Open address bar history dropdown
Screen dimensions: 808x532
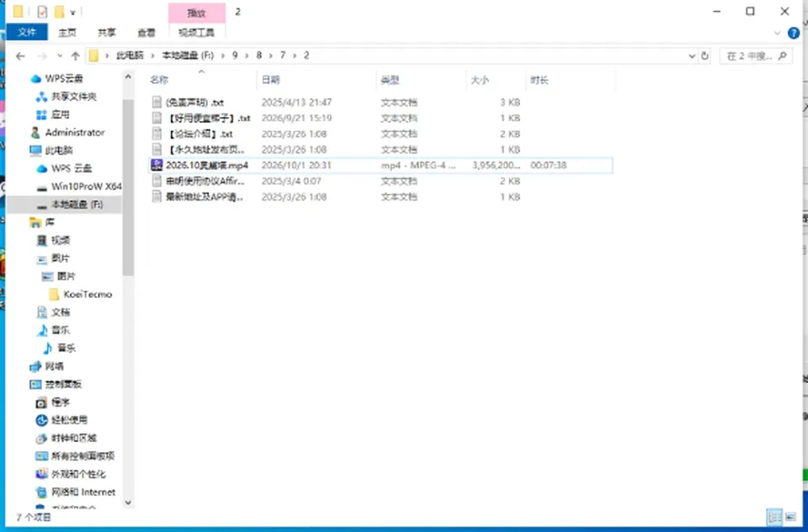coord(692,56)
